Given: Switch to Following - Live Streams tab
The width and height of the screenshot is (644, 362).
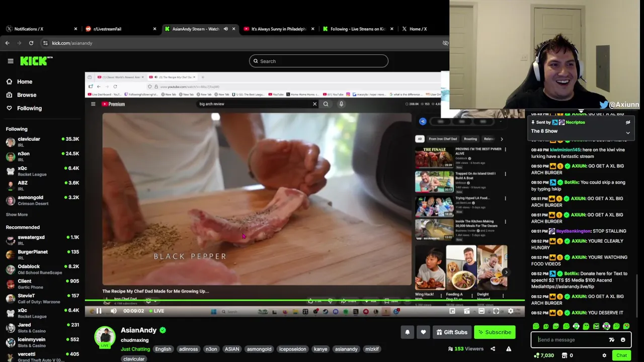Looking at the screenshot, I should pyautogui.click(x=357, y=29).
